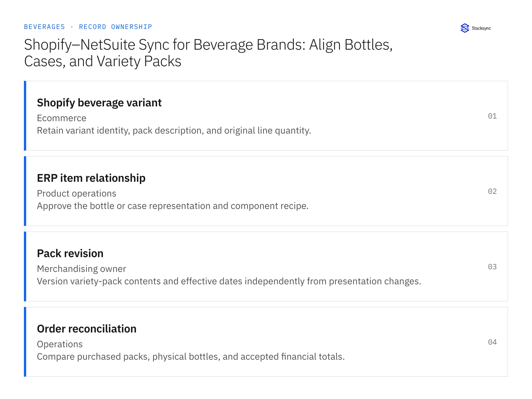Click the 'Approve the bottle or case' description
The width and height of the screenshot is (532, 399).
[173, 206]
